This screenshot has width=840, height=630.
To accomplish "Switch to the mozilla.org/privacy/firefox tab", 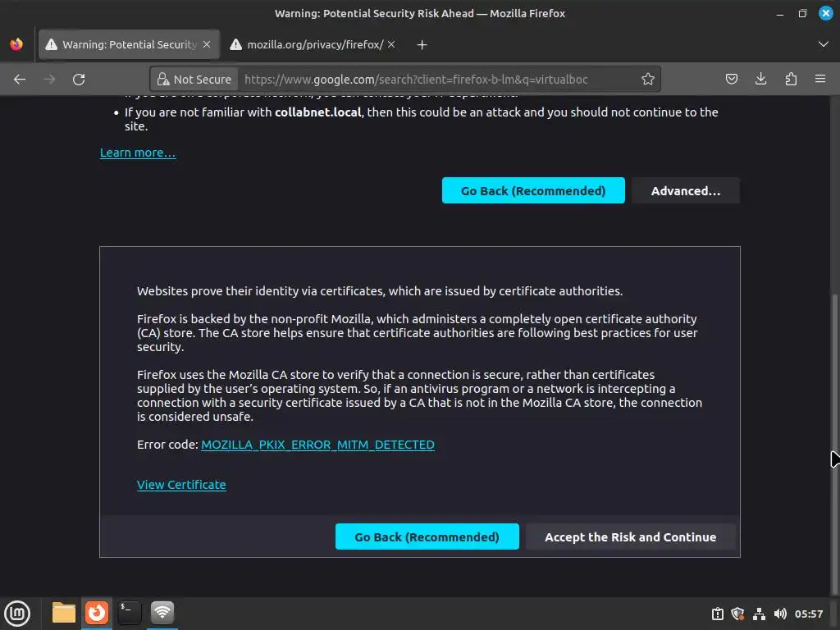I will [313, 44].
